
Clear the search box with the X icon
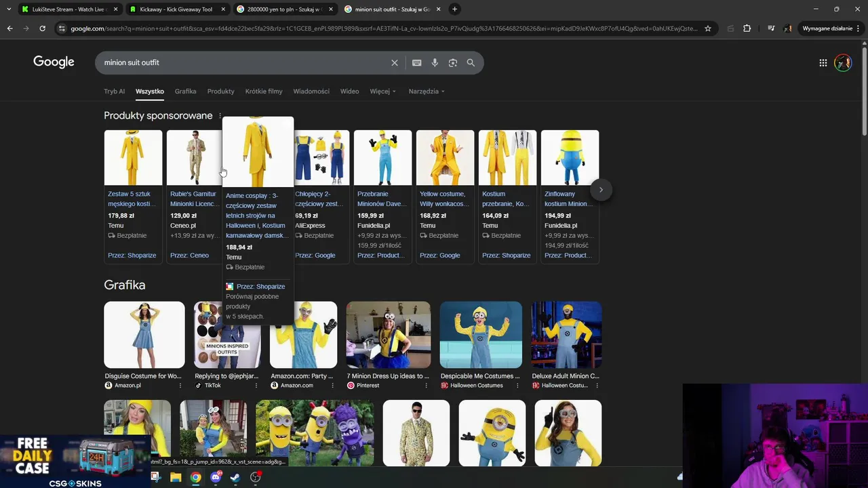395,62
